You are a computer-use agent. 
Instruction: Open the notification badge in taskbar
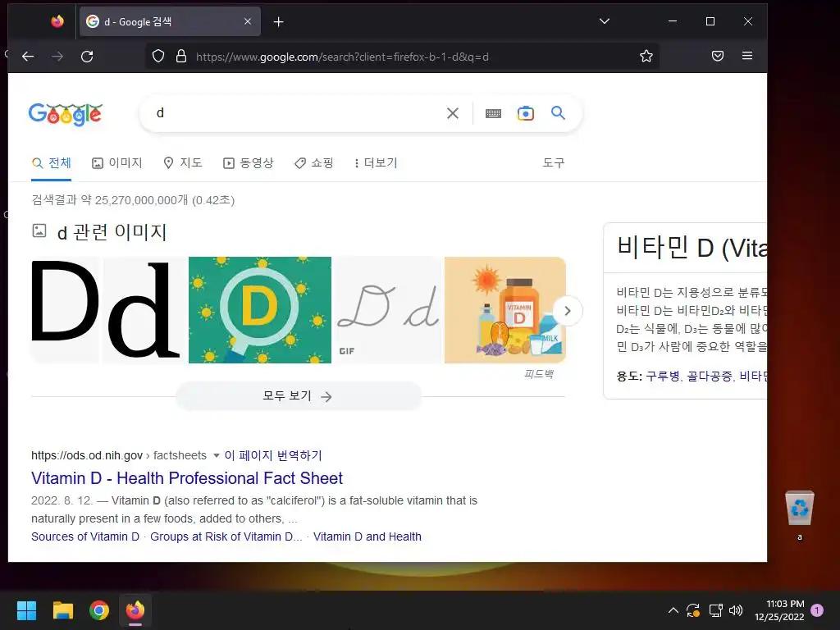[817, 610]
